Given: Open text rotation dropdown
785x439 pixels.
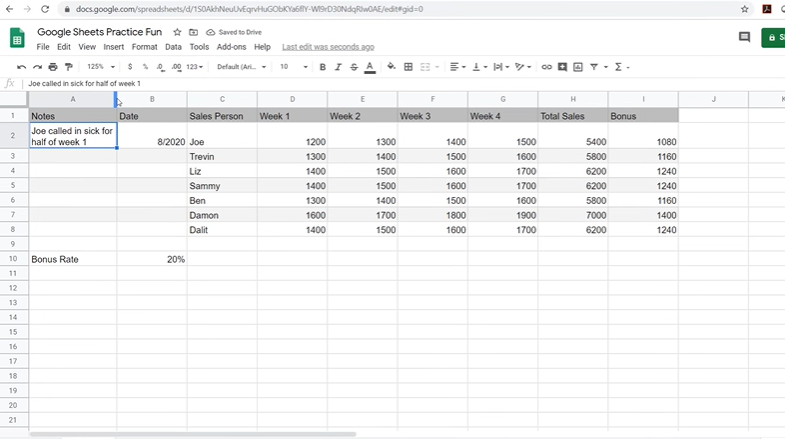Looking at the screenshot, I should tap(523, 67).
